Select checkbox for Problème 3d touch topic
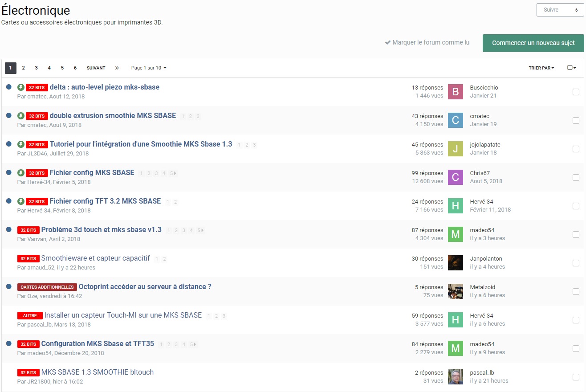This screenshot has width=586, height=392. 576,234
